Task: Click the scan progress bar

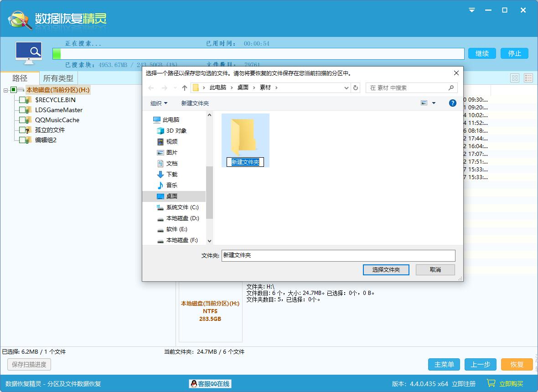Action: [259, 54]
